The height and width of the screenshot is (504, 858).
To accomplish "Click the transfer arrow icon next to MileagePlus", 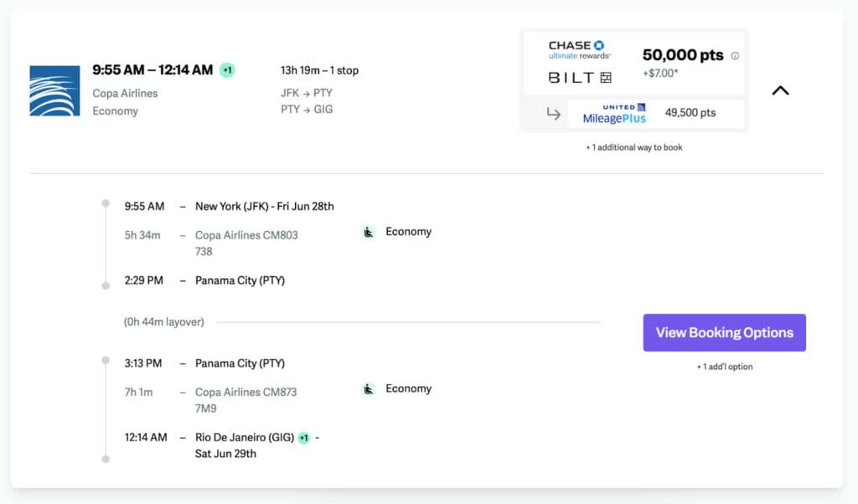I will [x=553, y=114].
